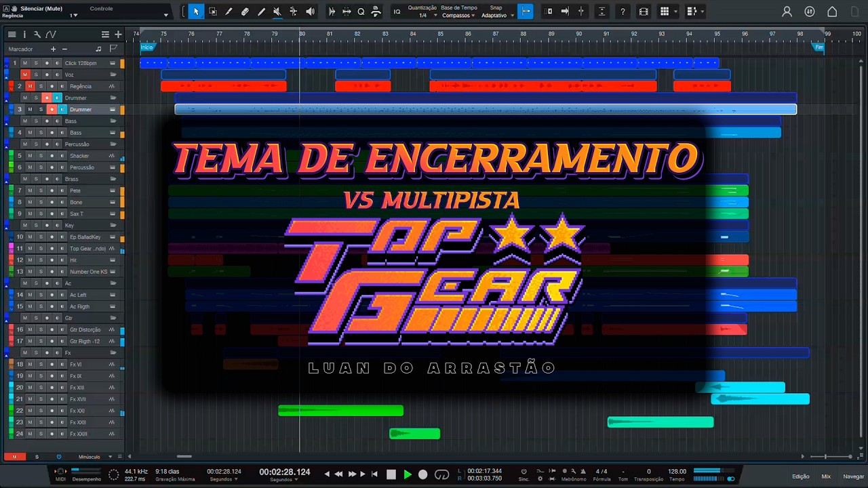The image size is (868, 488).
Task: Open the user account icon
Action: (x=787, y=12)
